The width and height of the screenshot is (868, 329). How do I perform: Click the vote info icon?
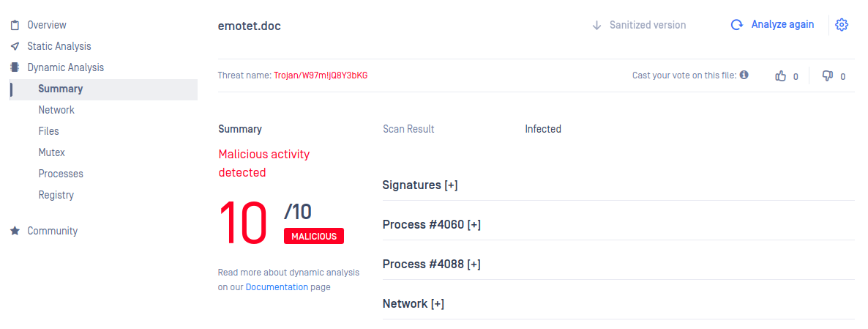point(744,75)
